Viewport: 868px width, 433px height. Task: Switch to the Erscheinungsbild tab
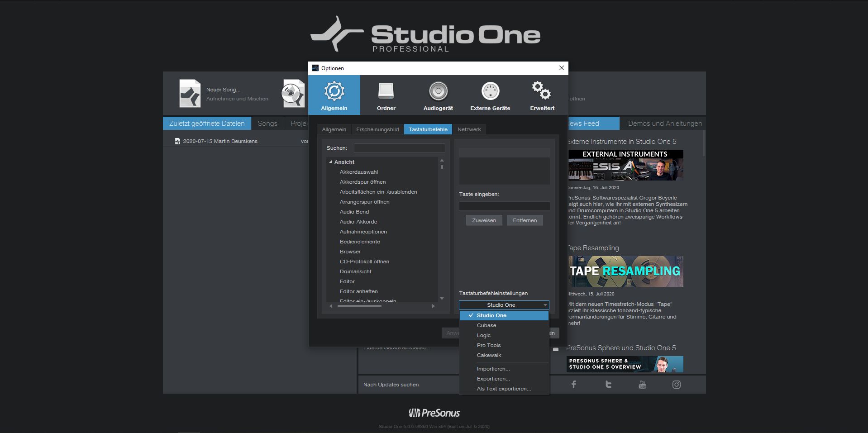(x=377, y=129)
